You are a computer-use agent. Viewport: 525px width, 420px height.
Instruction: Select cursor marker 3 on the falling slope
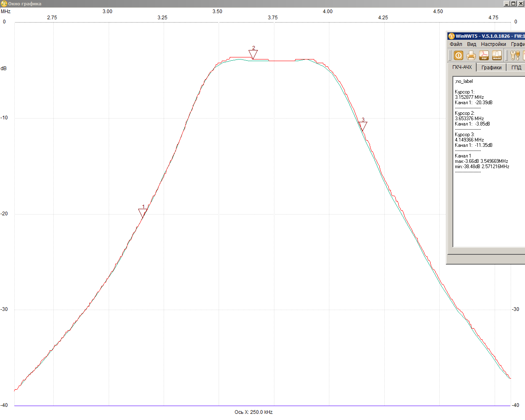(363, 126)
